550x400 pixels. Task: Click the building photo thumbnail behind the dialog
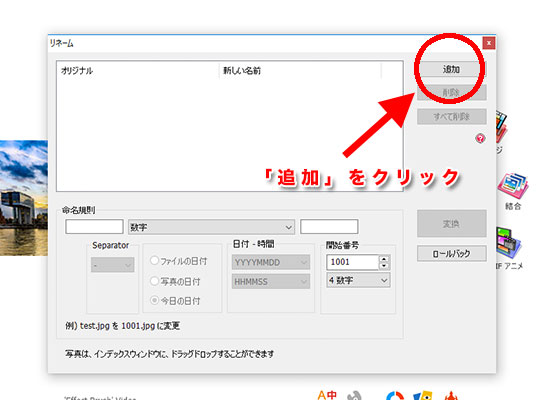24,198
